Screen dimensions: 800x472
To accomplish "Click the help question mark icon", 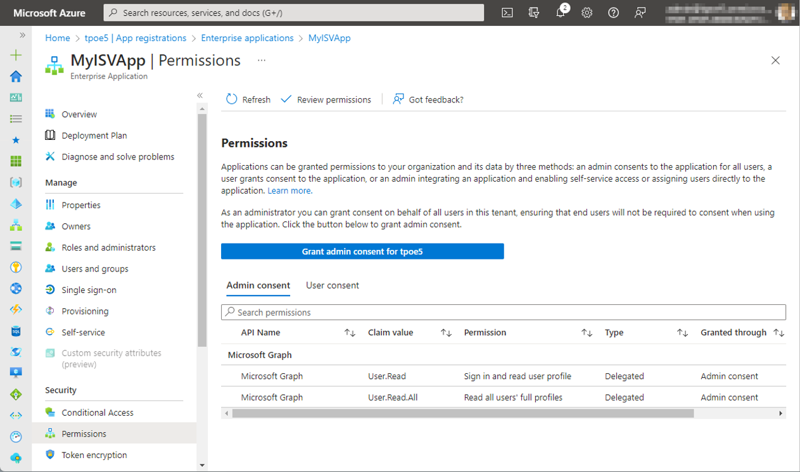I will click(613, 13).
